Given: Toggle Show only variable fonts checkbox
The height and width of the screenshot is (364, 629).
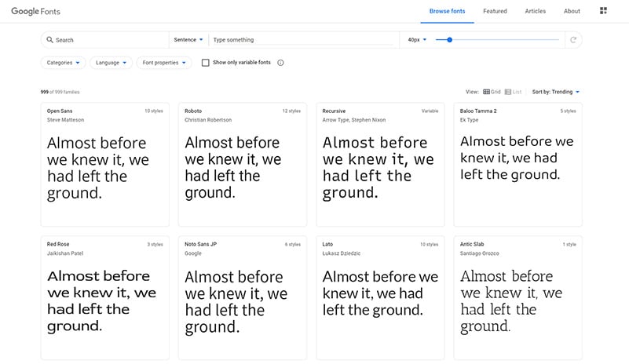Looking at the screenshot, I should pyautogui.click(x=206, y=63).
